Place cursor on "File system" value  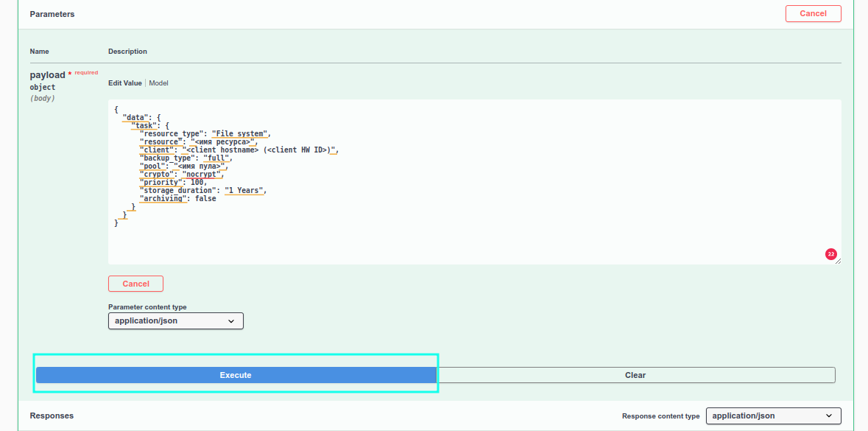[240, 134]
